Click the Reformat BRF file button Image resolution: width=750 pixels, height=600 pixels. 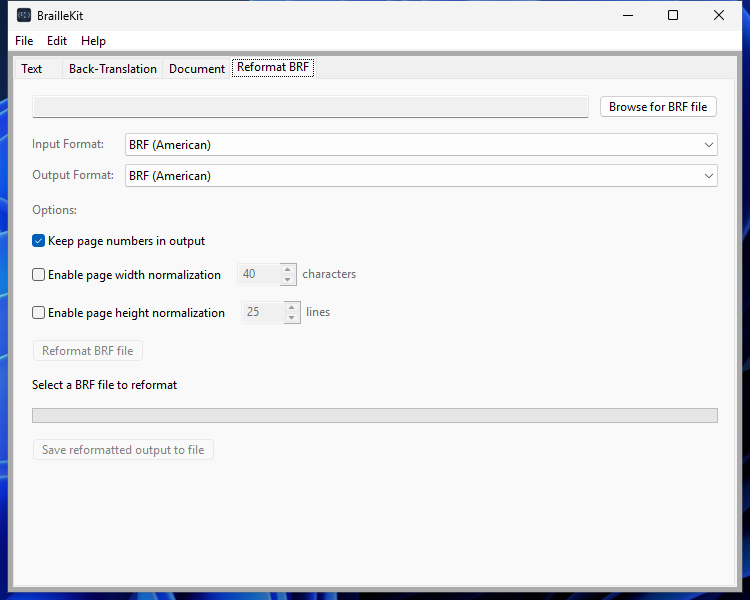tap(88, 351)
